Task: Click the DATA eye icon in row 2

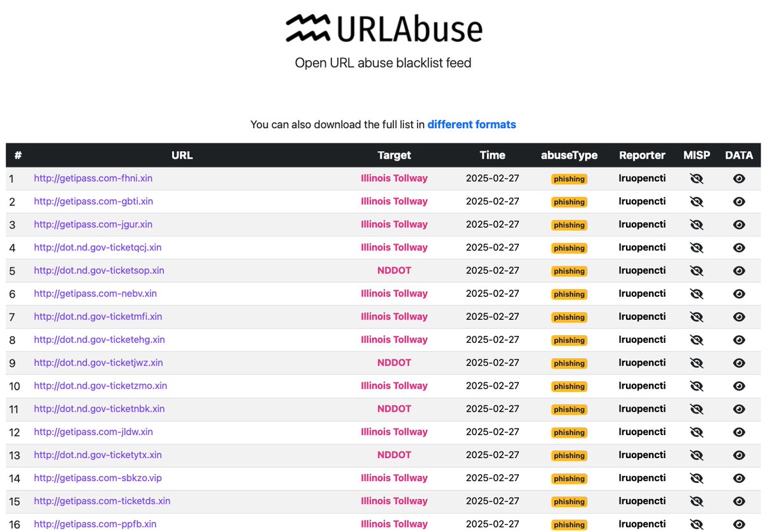Action: point(739,201)
